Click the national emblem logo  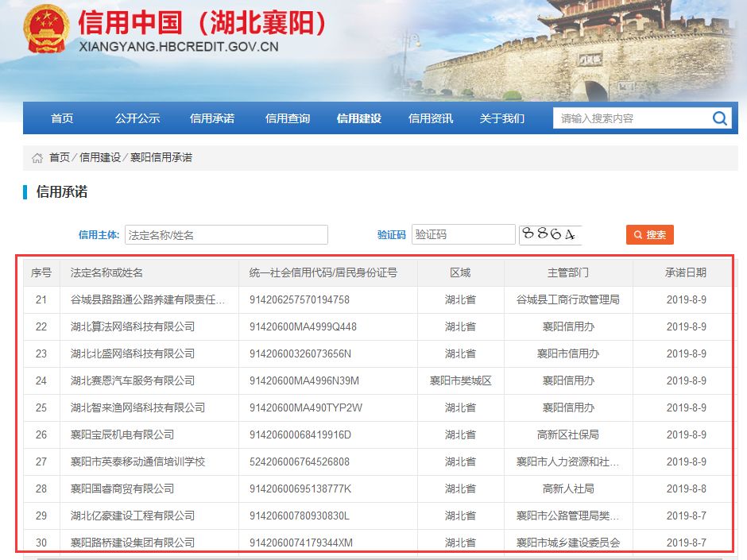(x=46, y=33)
